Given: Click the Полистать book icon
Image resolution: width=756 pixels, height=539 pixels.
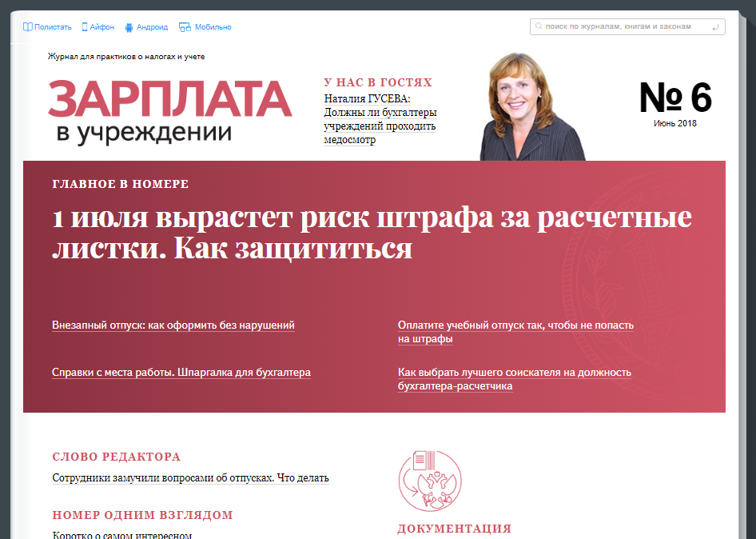Looking at the screenshot, I should pyautogui.click(x=28, y=27).
